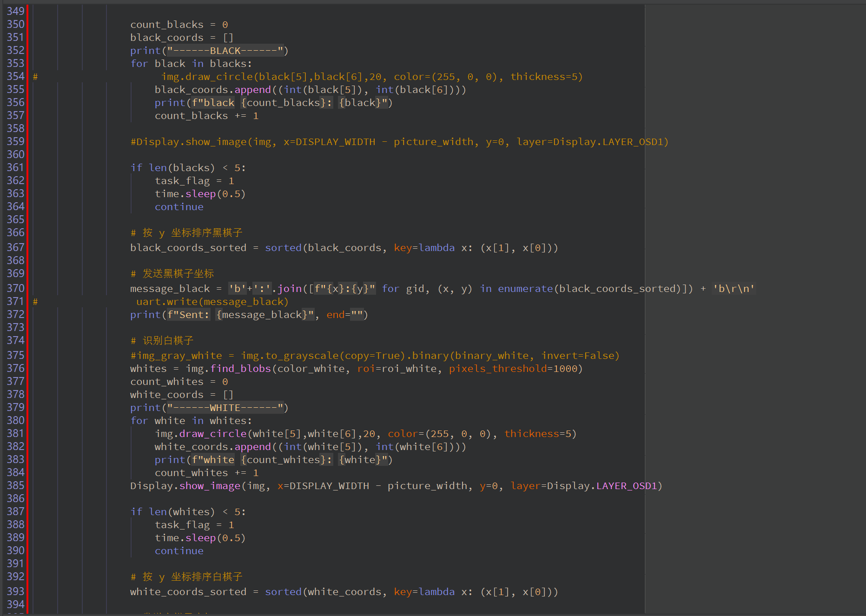Click the black_coords_sorted assignment line
Image resolution: width=866 pixels, height=616 pixels.
(344, 248)
